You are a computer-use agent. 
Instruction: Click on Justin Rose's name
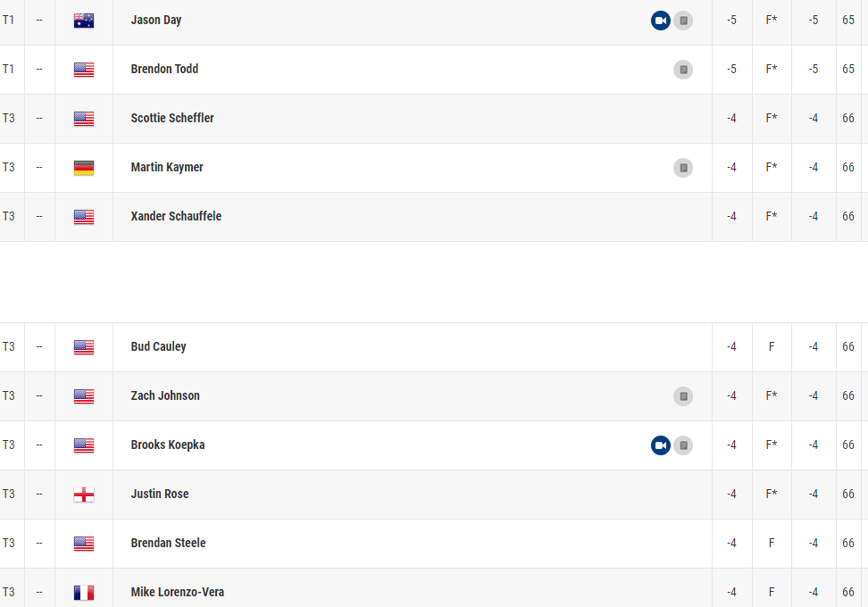(x=160, y=495)
